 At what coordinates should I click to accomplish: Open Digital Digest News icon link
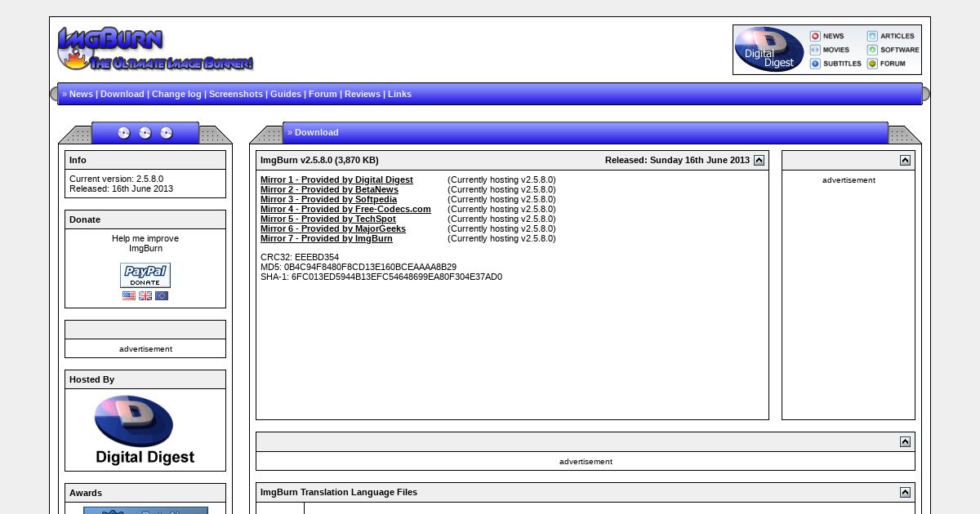coord(827,36)
